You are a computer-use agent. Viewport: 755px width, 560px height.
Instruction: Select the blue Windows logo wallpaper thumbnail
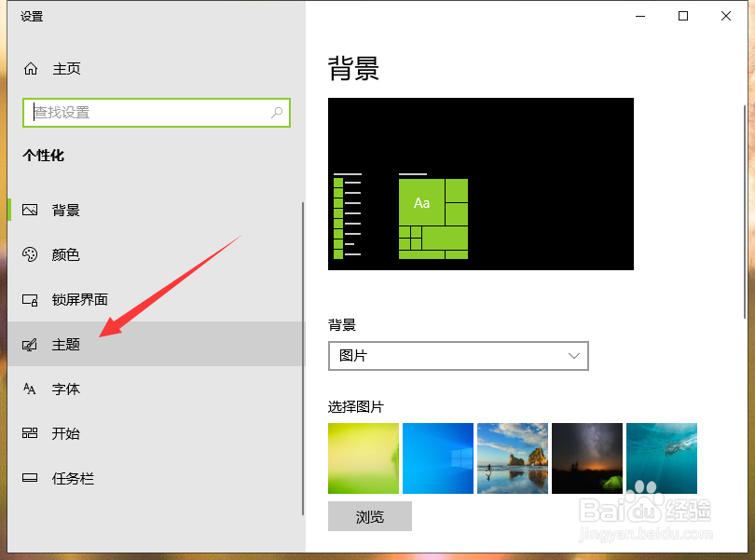(x=438, y=458)
